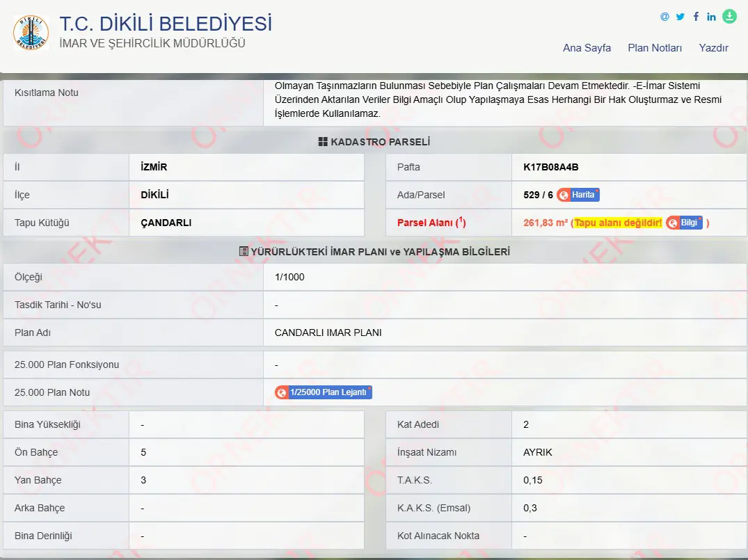Image resolution: width=748 pixels, height=560 pixels.
Task: Go to Ana Sayfa
Action: click(587, 48)
